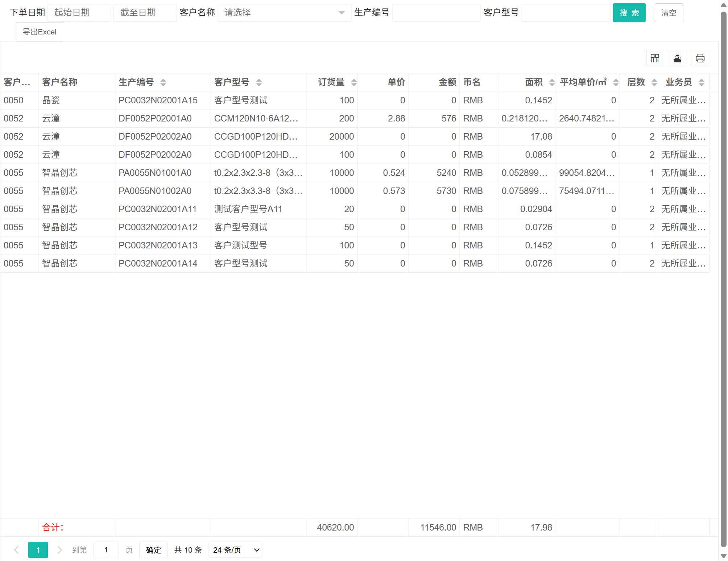
Task: Click the 客户型号 search input
Action: 566,13
